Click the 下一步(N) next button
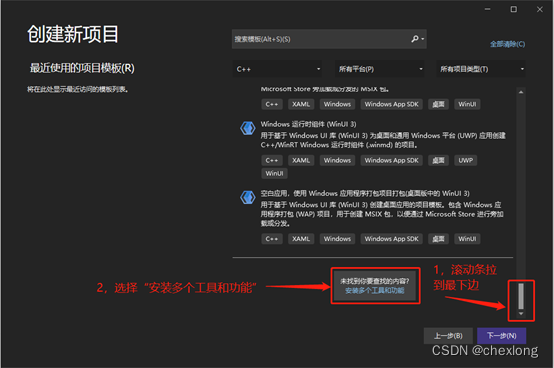 (501, 336)
